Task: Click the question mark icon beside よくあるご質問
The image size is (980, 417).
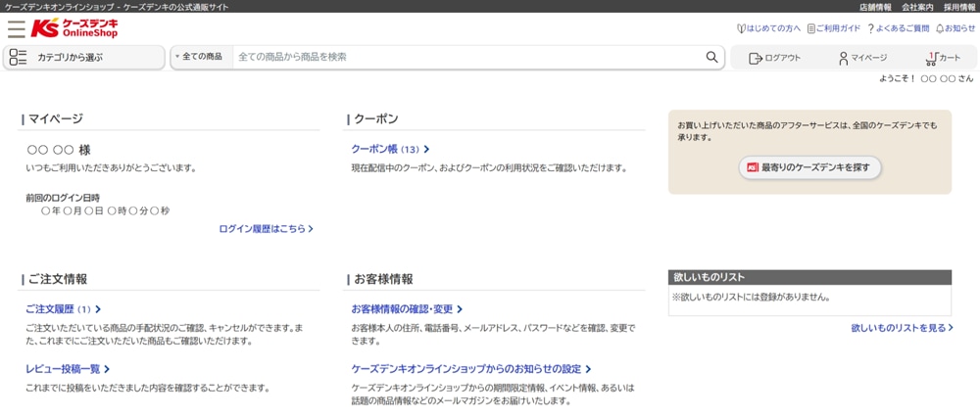Action: (870, 28)
